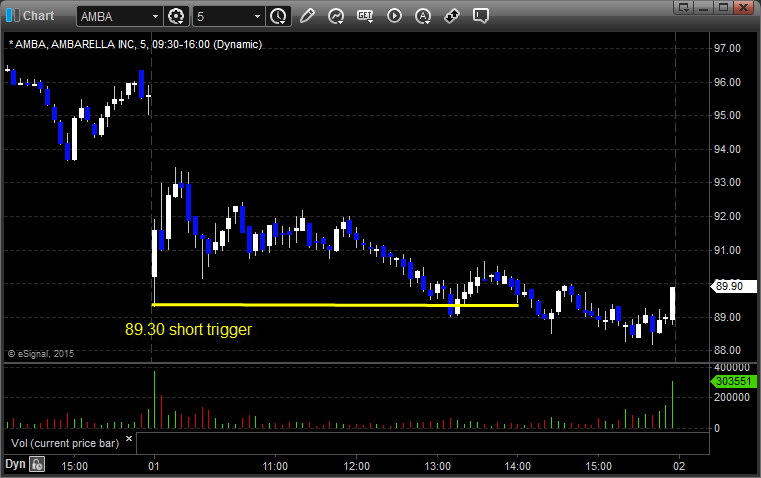Screen dimensions: 761x478
Task: Click the 89.00 price axis label
Action: click(728, 317)
